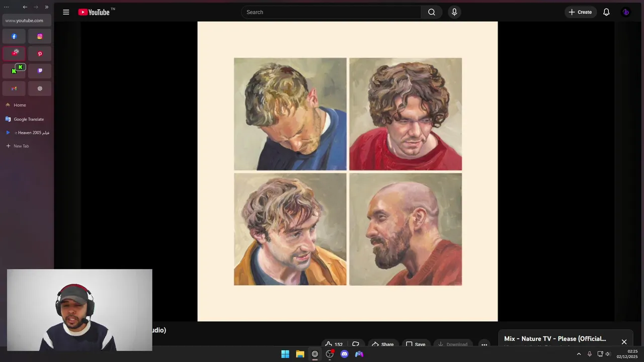Open the Instagram pinned tab
Image resolution: width=644 pixels, height=362 pixels.
coord(40,36)
